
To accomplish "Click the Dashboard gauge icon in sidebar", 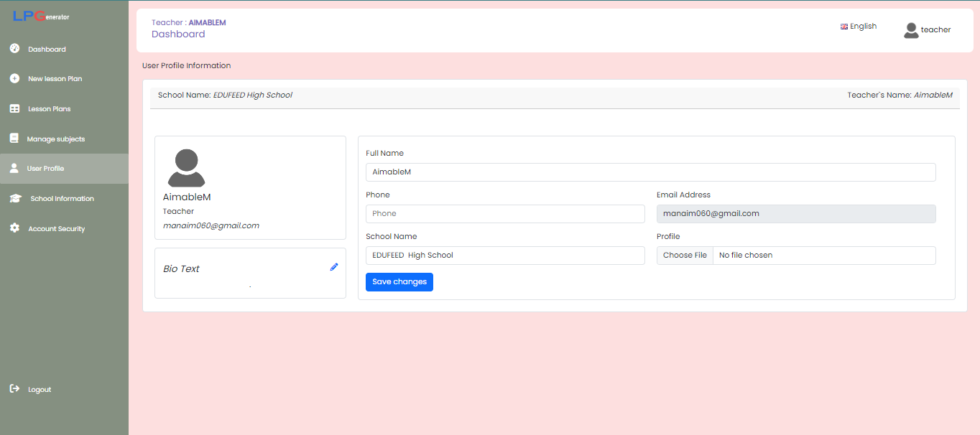I will coord(14,49).
